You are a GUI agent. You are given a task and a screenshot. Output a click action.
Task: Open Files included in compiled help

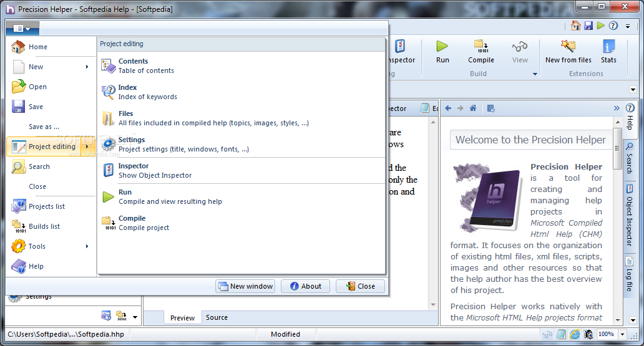point(241,118)
